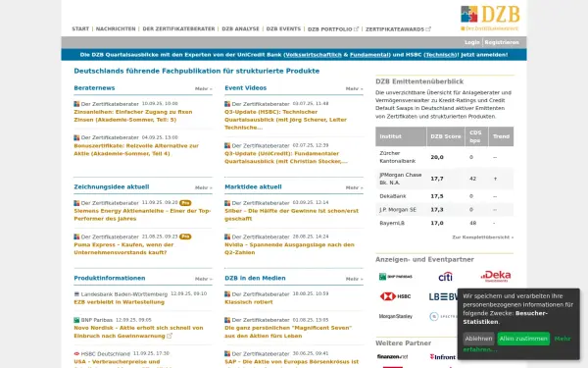Click the DZB logo in the header
The image size is (588, 368).
490,18
